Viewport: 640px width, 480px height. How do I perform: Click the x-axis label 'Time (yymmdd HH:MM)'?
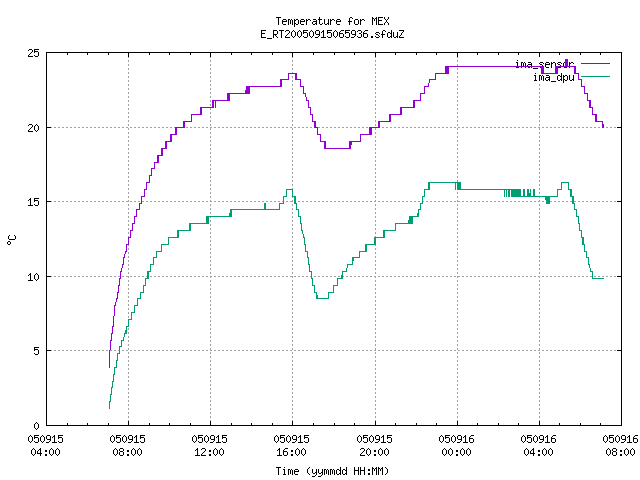tap(332, 471)
